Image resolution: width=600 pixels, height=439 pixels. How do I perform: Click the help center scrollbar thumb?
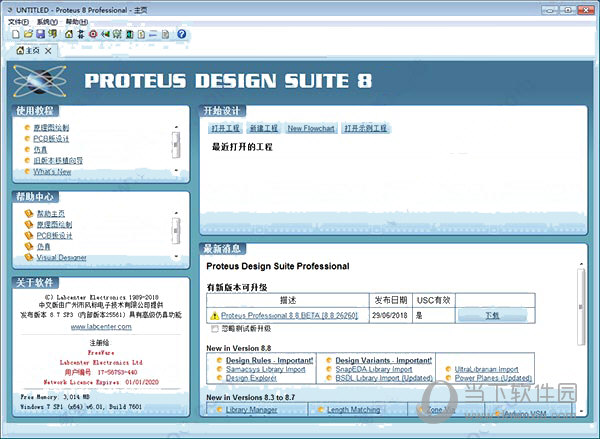pyautogui.click(x=176, y=230)
